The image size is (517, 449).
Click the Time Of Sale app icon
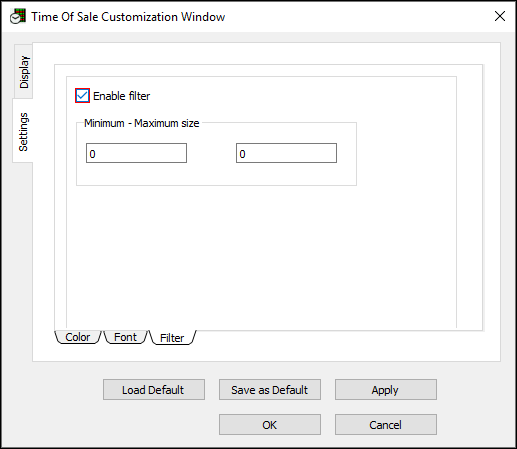[18, 17]
